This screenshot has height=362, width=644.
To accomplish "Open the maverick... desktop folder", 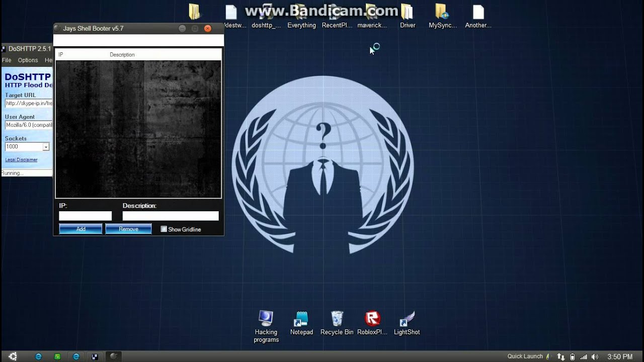I will pos(372,16).
